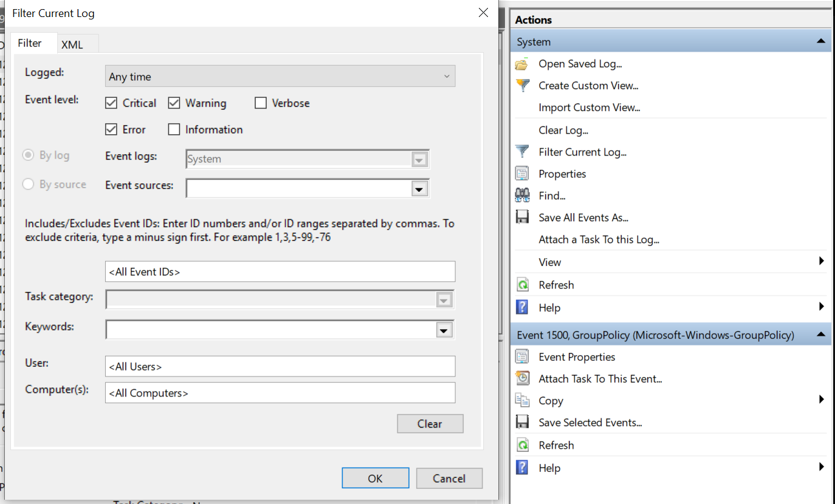Click the All Event IDs input field
This screenshot has height=504, width=835.
point(280,271)
